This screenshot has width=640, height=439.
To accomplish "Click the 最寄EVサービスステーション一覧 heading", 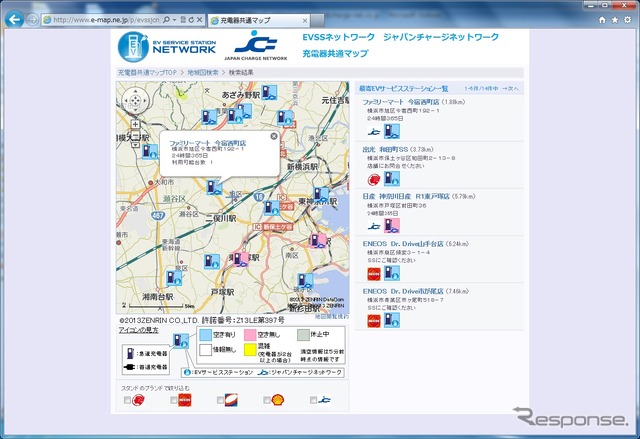I will coord(403,89).
